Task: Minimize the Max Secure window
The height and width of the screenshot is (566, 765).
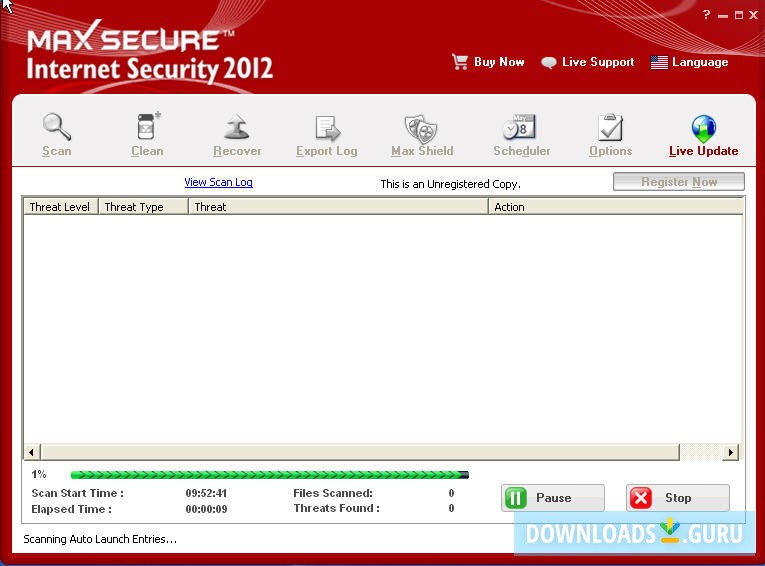Action: (x=723, y=16)
